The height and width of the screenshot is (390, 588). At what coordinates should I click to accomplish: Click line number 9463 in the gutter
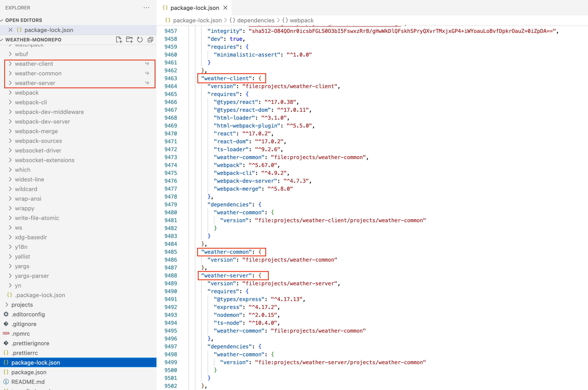coord(171,78)
